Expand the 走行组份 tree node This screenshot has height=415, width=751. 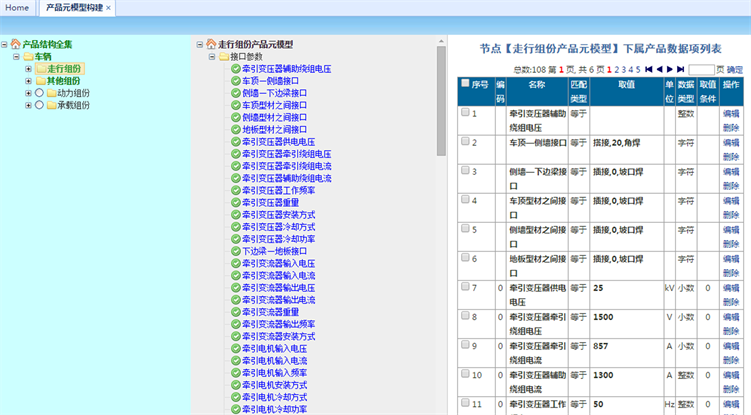[x=29, y=69]
